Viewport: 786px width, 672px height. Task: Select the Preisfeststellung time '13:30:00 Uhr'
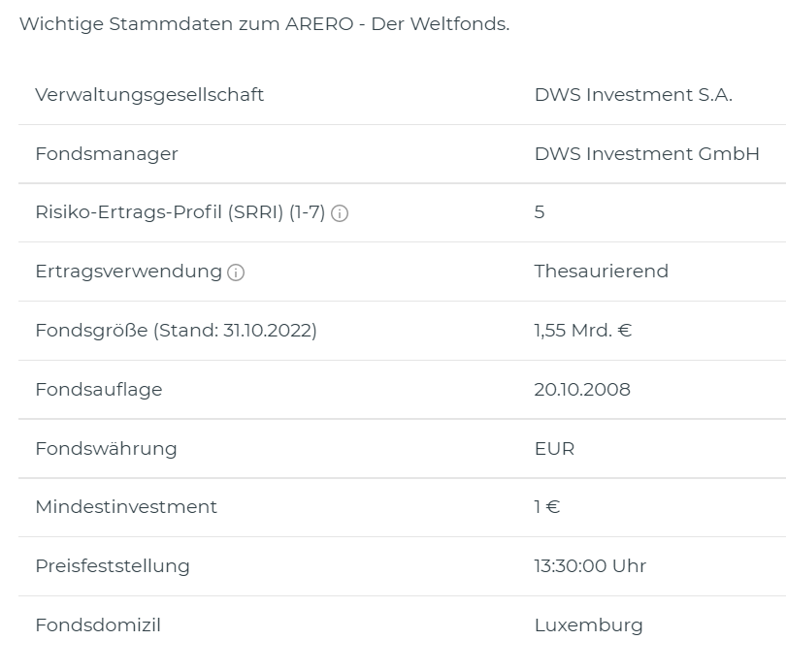click(x=589, y=566)
